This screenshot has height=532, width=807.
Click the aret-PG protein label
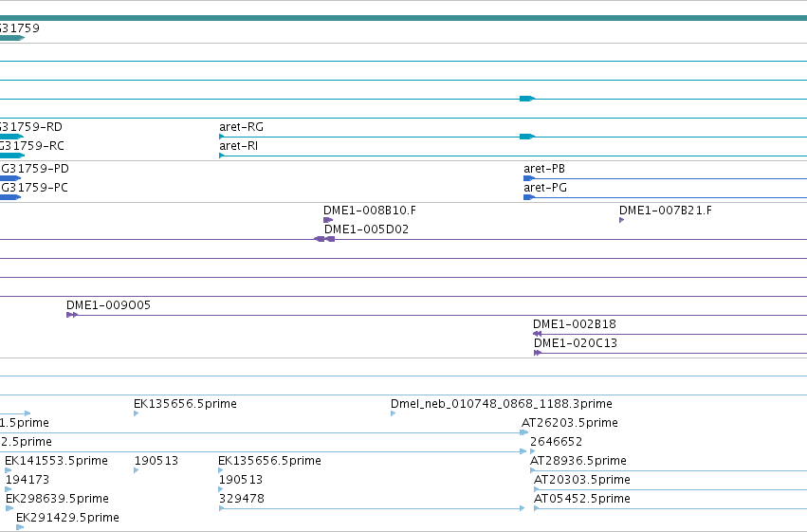545,187
